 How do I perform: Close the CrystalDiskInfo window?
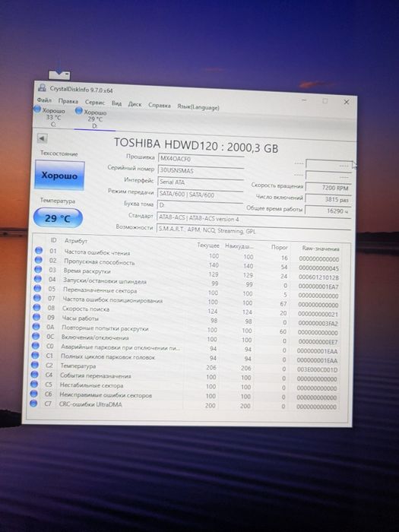click(x=346, y=102)
